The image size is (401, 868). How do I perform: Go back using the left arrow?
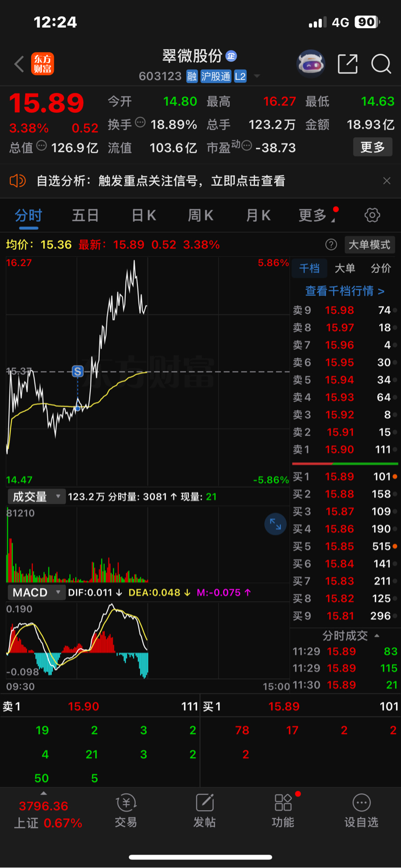coord(19,64)
